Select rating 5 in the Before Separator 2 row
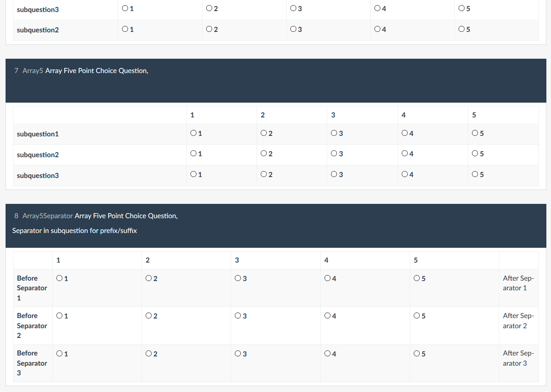This screenshot has height=392, width=551. (417, 316)
